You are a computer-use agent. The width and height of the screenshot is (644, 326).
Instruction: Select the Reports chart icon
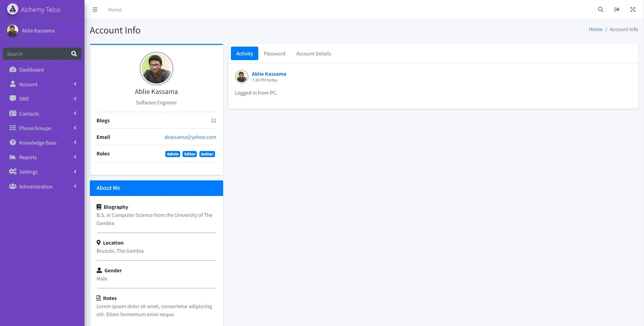point(13,157)
